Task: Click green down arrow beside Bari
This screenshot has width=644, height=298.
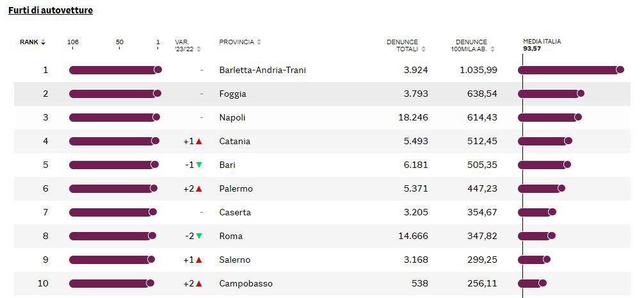Action: (x=199, y=165)
